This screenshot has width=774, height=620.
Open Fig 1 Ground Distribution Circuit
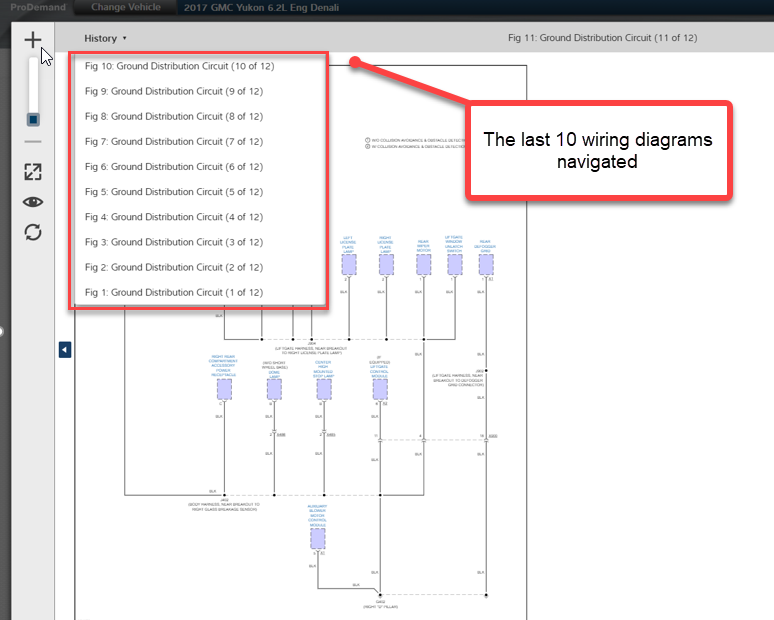173,292
